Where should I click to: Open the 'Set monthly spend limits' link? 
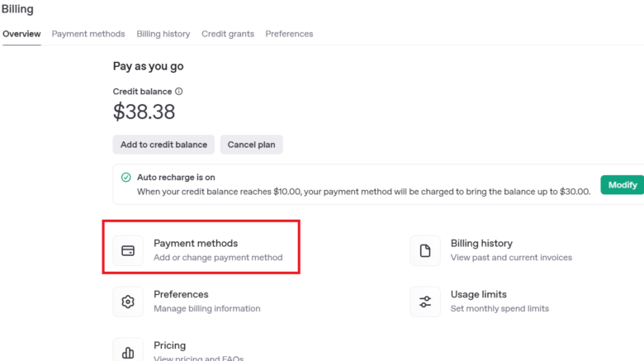click(500, 309)
